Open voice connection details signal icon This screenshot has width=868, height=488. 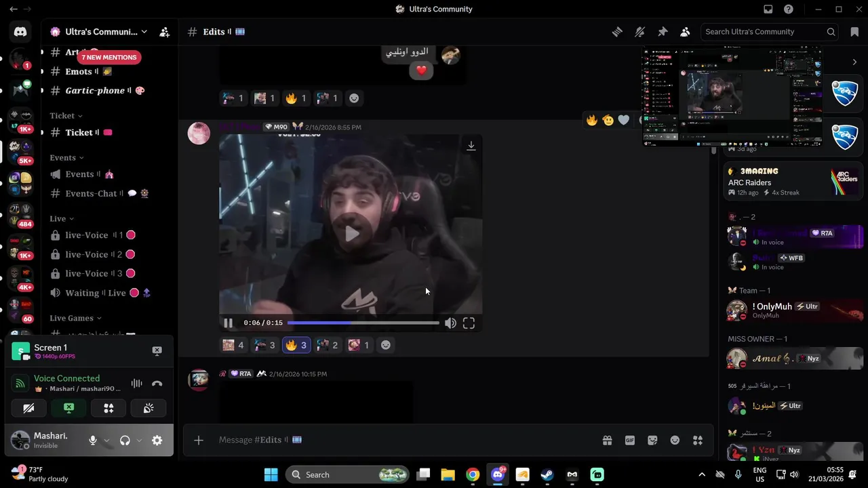click(x=20, y=384)
